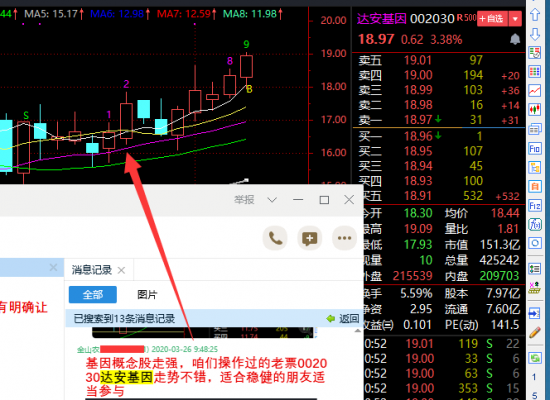The height and width of the screenshot is (400, 550).
Task: Click the pencil drawing tool icon
Action: coord(535,332)
